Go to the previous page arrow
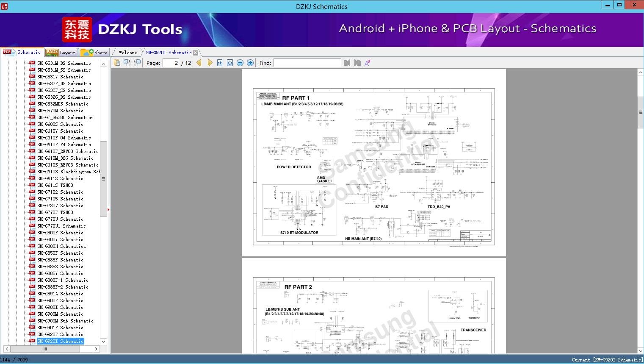The image size is (644, 364). tap(199, 63)
